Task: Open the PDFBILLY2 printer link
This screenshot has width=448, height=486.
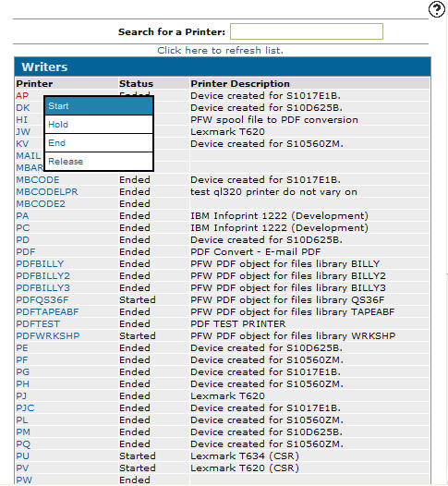Action: coord(43,276)
